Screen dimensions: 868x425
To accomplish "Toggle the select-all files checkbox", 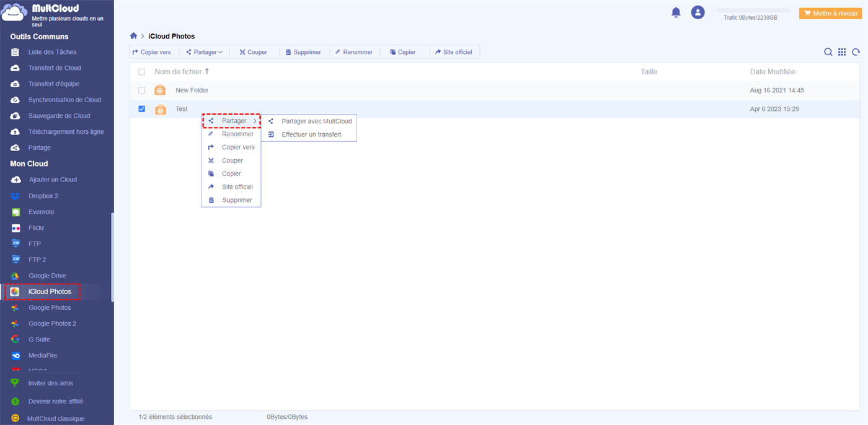I will (x=142, y=72).
